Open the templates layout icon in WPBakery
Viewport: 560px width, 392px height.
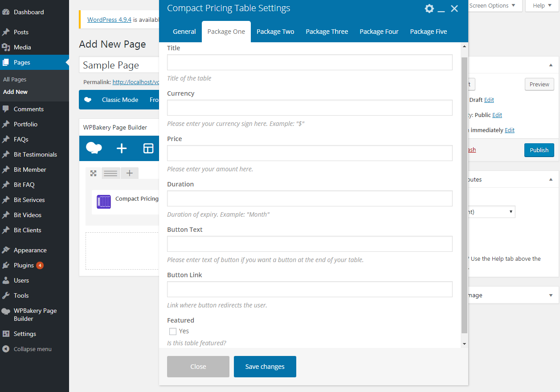148,149
